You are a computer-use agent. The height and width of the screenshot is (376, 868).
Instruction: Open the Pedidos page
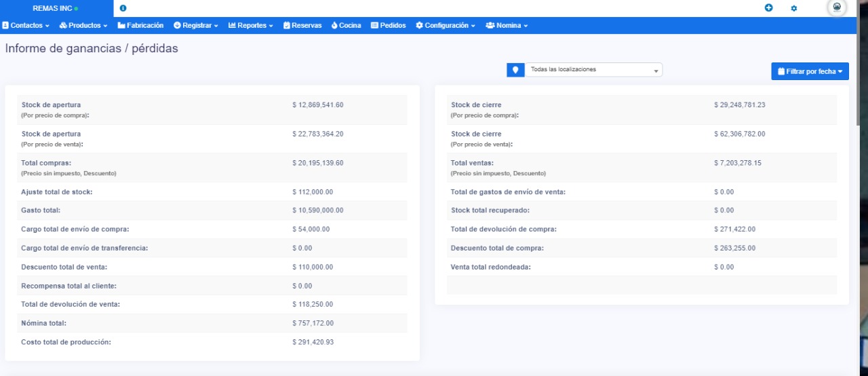[389, 25]
